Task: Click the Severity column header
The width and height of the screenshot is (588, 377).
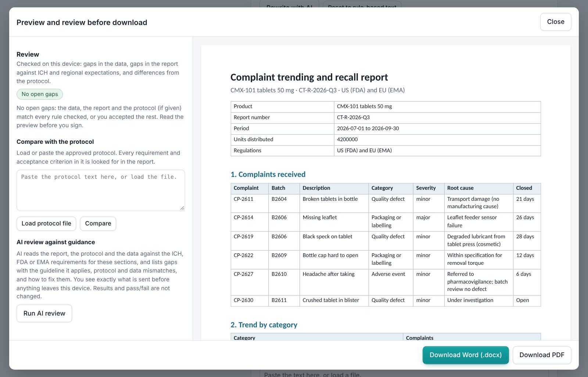Action: [429, 188]
